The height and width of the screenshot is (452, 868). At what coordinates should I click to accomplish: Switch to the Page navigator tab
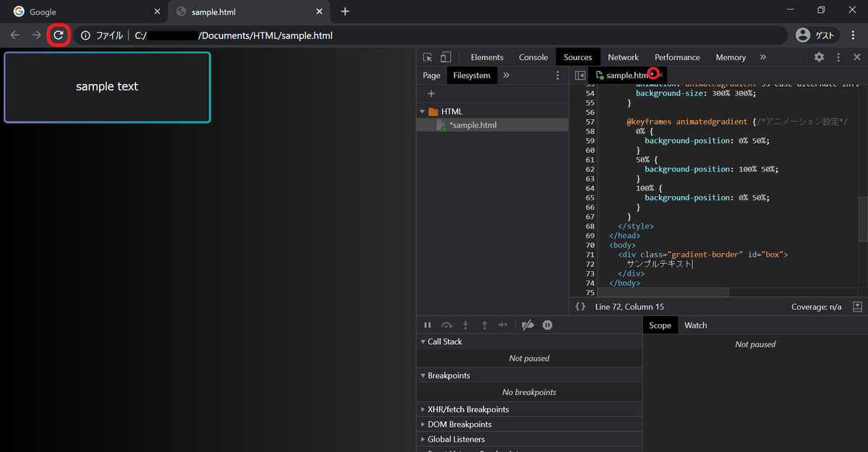[431, 75]
